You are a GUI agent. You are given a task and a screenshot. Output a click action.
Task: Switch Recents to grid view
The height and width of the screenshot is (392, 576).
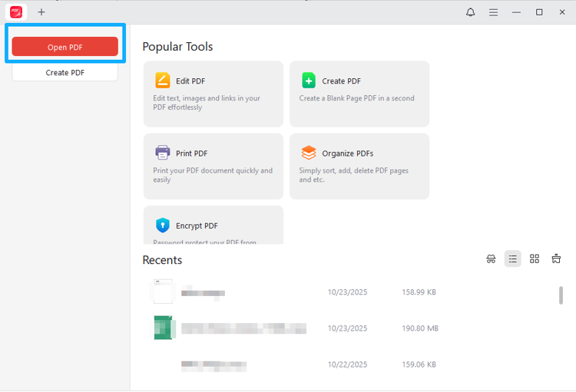(x=535, y=259)
